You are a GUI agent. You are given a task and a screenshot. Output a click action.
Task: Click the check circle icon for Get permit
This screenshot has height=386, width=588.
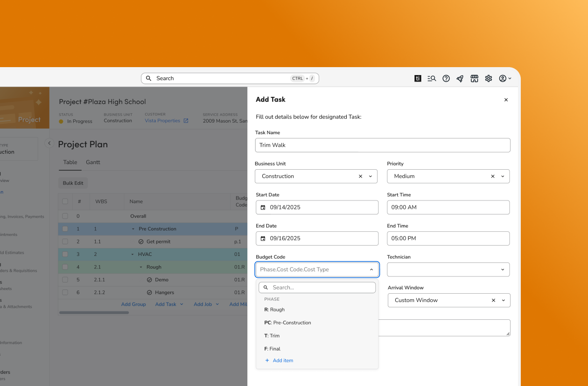tap(141, 241)
